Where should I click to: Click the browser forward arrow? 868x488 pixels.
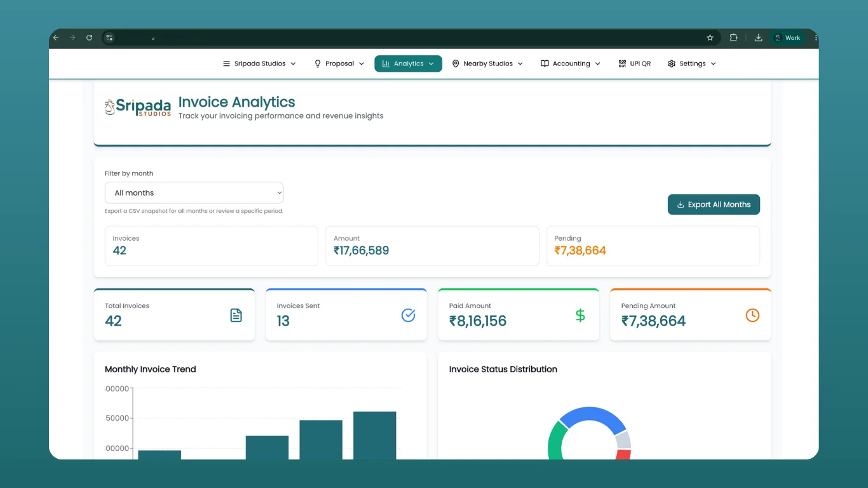tap(72, 38)
